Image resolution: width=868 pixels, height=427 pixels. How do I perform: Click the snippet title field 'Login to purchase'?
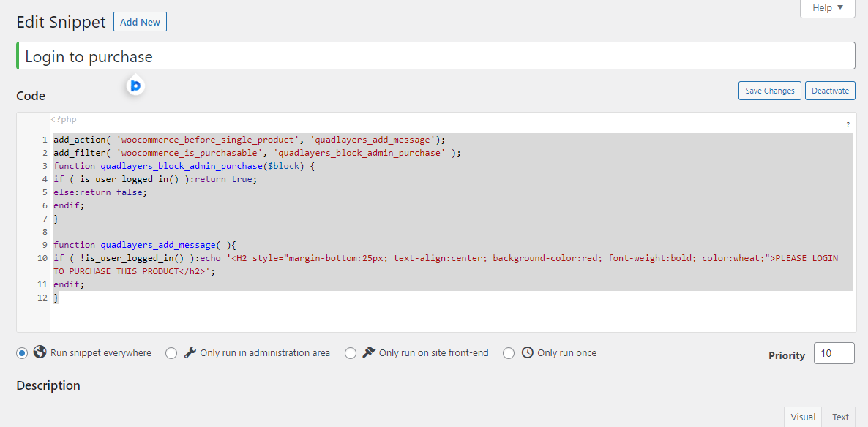coord(436,56)
